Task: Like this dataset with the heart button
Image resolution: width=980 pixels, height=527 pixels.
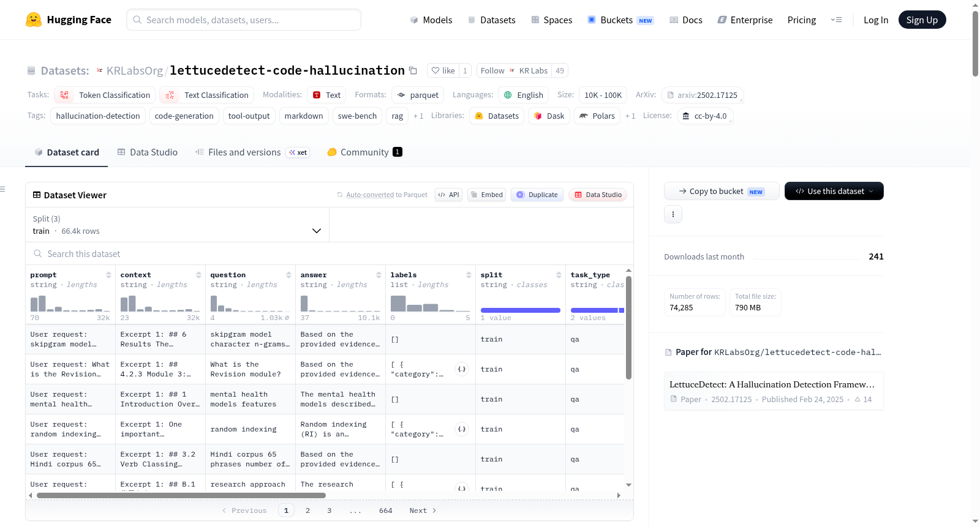Action: click(443, 70)
